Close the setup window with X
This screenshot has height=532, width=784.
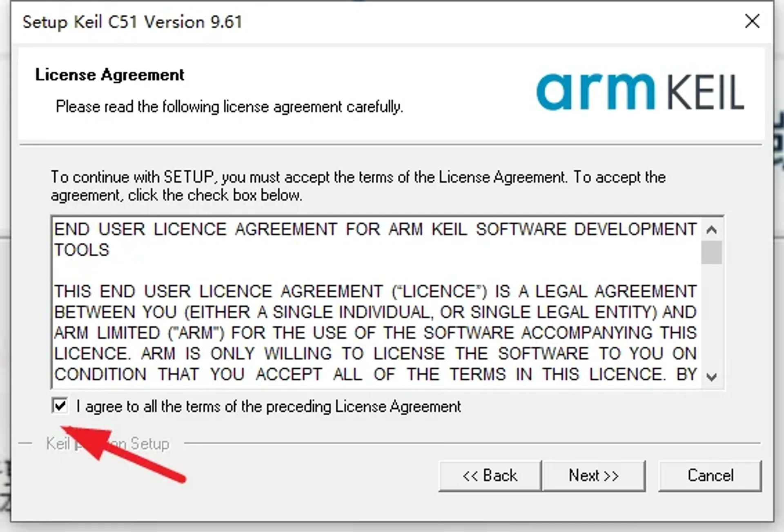752,21
